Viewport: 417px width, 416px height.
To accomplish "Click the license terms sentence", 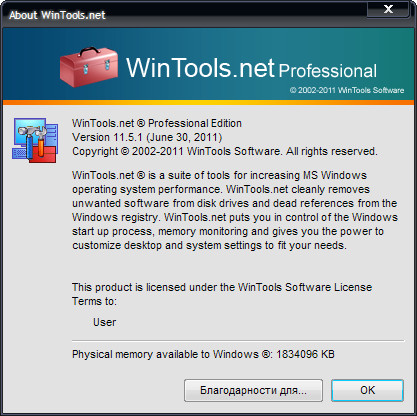I will click(222, 294).
